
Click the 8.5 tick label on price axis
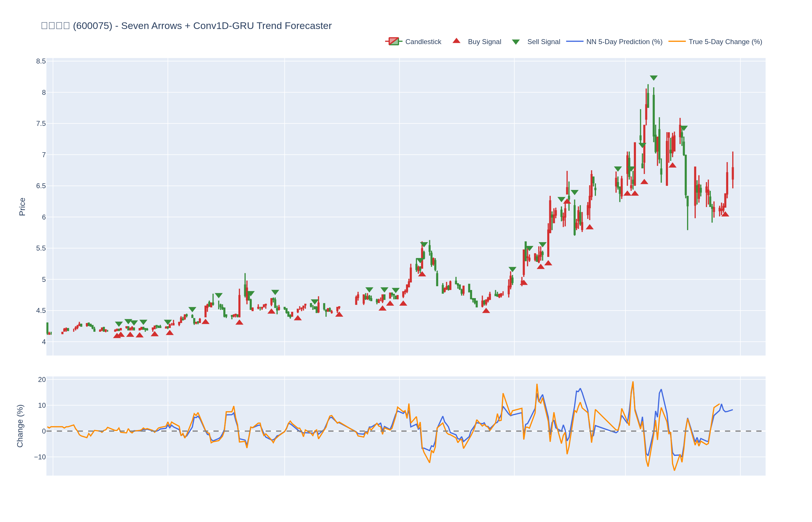pos(41,61)
